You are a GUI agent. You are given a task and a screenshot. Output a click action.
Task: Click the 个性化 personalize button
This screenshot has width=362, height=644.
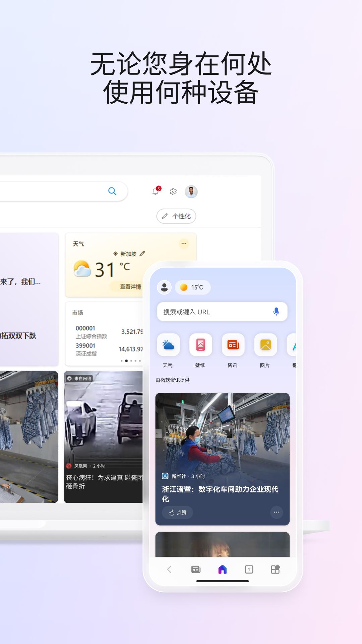(x=176, y=216)
